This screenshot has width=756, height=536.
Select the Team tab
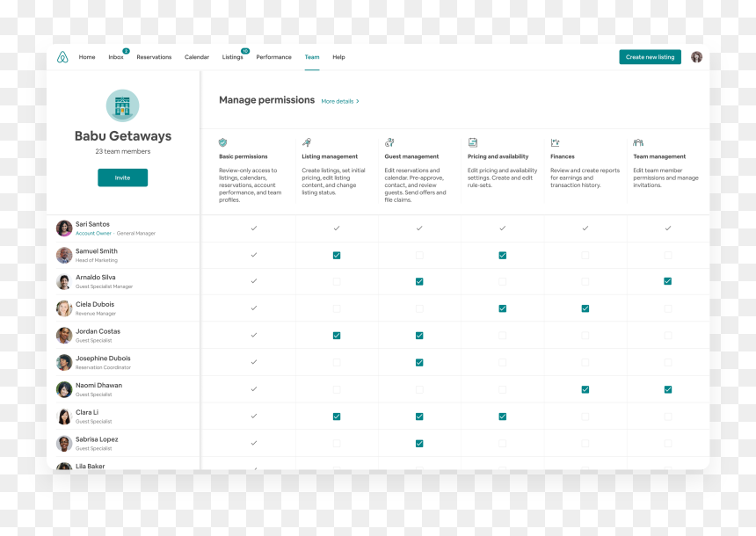[312, 57]
